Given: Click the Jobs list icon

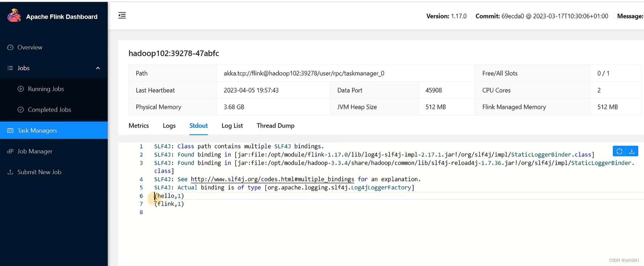Looking at the screenshot, I should pyautogui.click(x=10, y=68).
